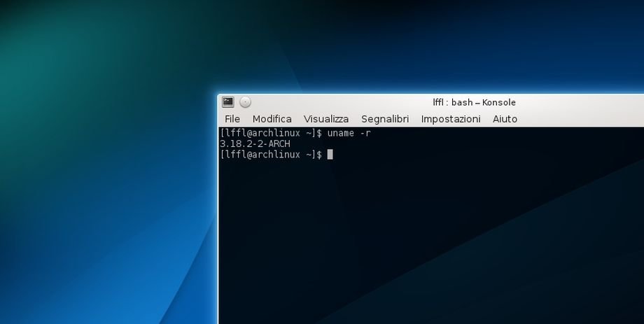Open the Impostazioni menu
This screenshot has height=324, width=644.
pos(450,119)
